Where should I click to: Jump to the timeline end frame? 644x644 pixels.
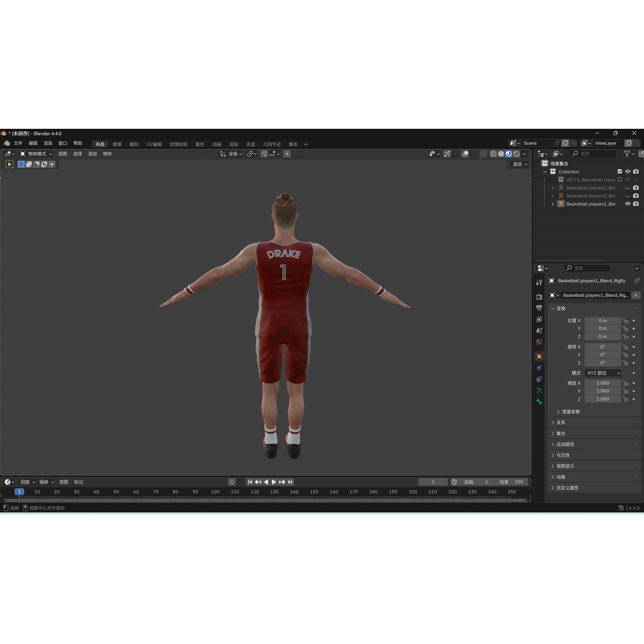tap(290, 482)
